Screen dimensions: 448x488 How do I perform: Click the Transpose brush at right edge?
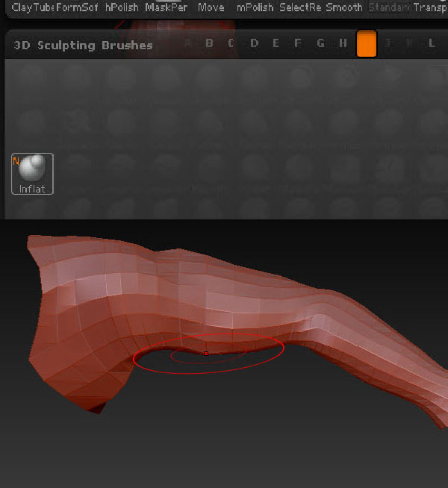pos(430,7)
